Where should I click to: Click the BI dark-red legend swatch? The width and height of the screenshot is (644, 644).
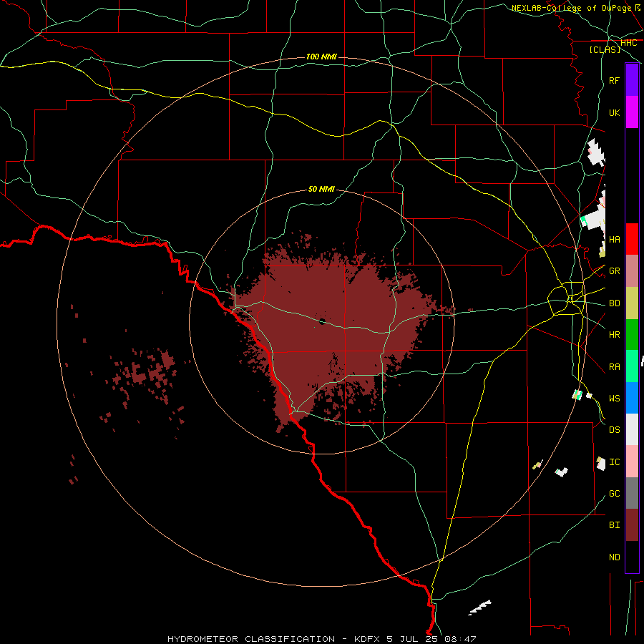(632, 525)
